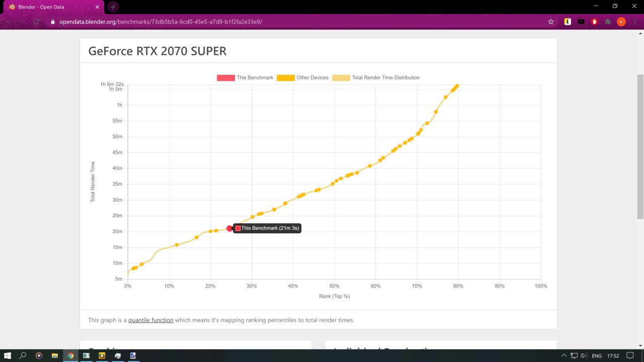The image size is (644, 362).
Task: Click the site padlock security icon
Action: 53,22
